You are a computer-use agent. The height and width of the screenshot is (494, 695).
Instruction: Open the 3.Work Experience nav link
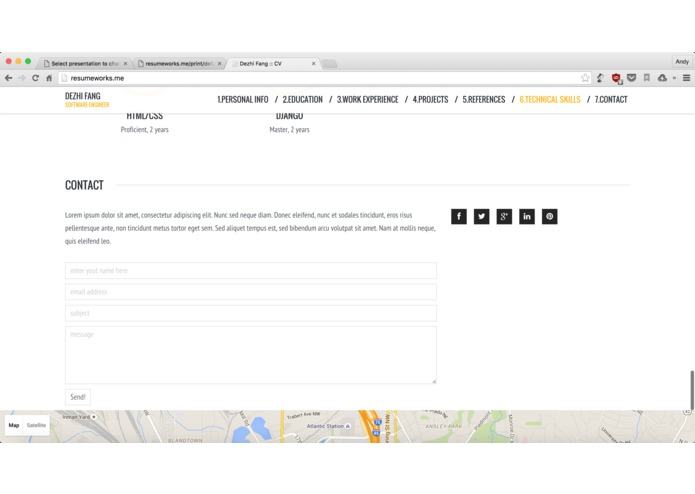pyautogui.click(x=367, y=100)
